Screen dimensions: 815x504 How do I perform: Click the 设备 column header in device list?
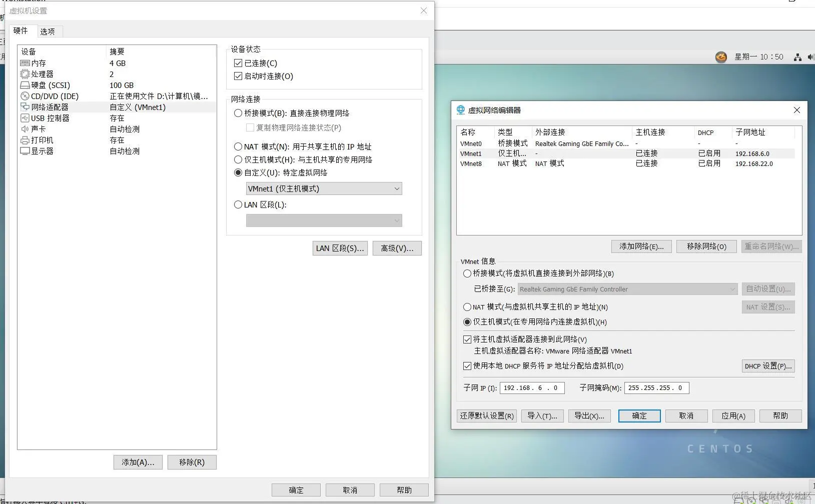tap(62, 51)
